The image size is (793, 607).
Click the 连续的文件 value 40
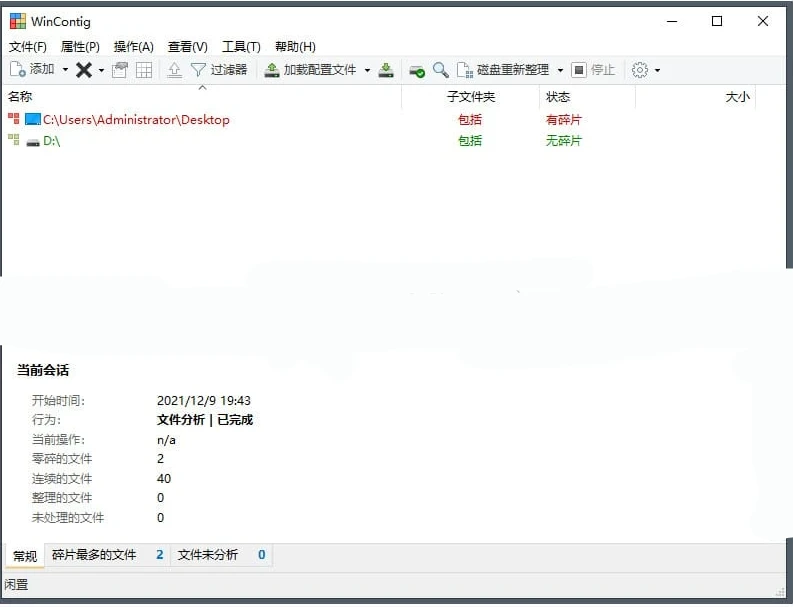[x=164, y=479]
